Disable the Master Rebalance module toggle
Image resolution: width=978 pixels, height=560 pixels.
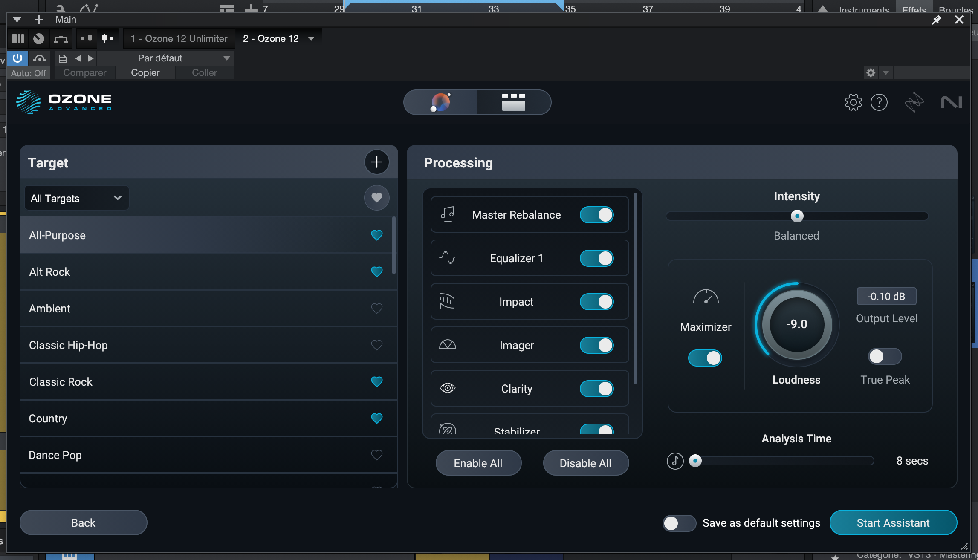tap(596, 215)
